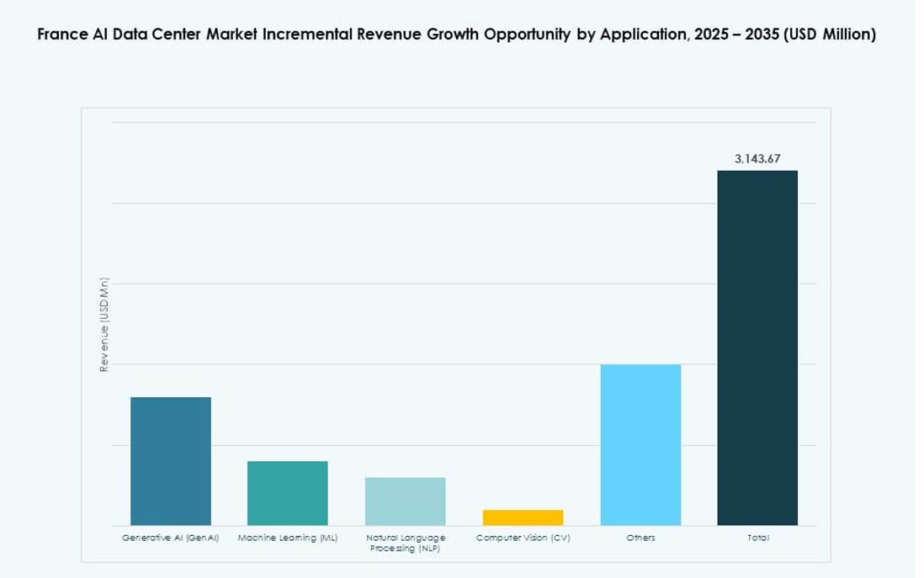924x578 pixels.
Task: Click the Total category label
Action: [757, 537]
